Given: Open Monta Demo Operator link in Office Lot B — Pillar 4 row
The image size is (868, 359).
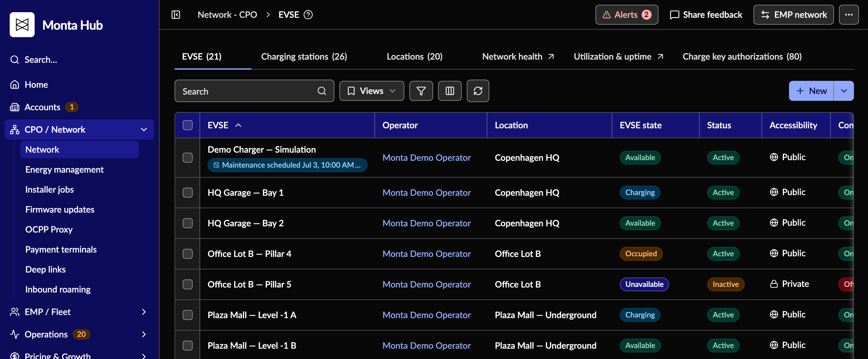Looking at the screenshot, I should coord(427,254).
